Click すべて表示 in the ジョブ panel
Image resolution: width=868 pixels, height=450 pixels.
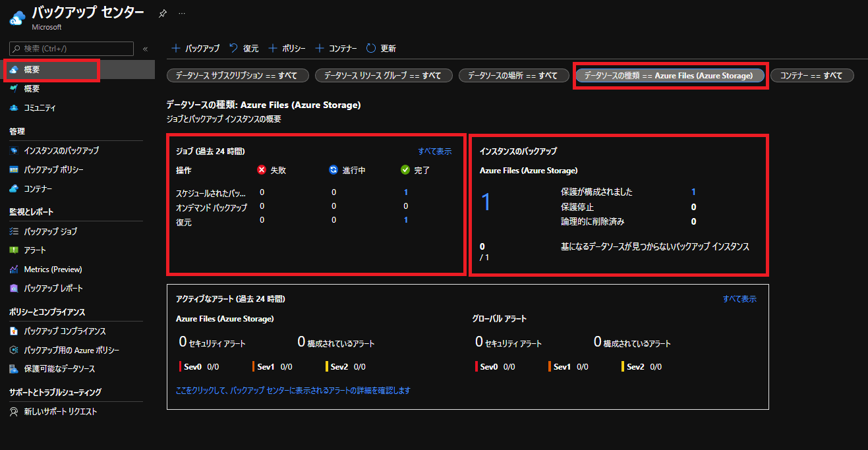tap(435, 152)
